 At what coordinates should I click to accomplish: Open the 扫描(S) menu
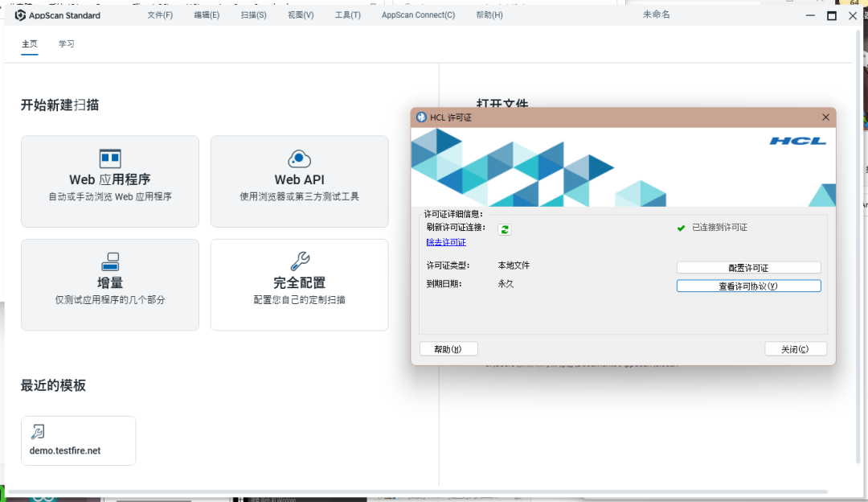(x=253, y=15)
